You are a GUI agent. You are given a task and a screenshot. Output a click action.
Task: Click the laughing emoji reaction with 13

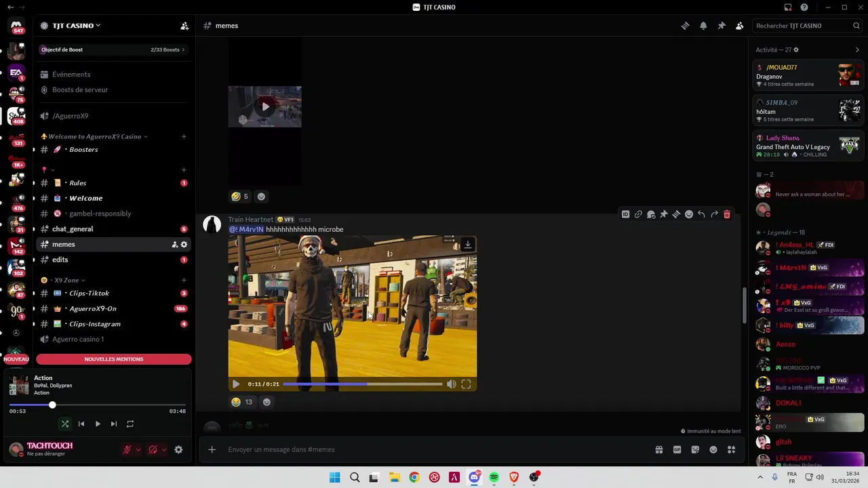pyautogui.click(x=242, y=402)
